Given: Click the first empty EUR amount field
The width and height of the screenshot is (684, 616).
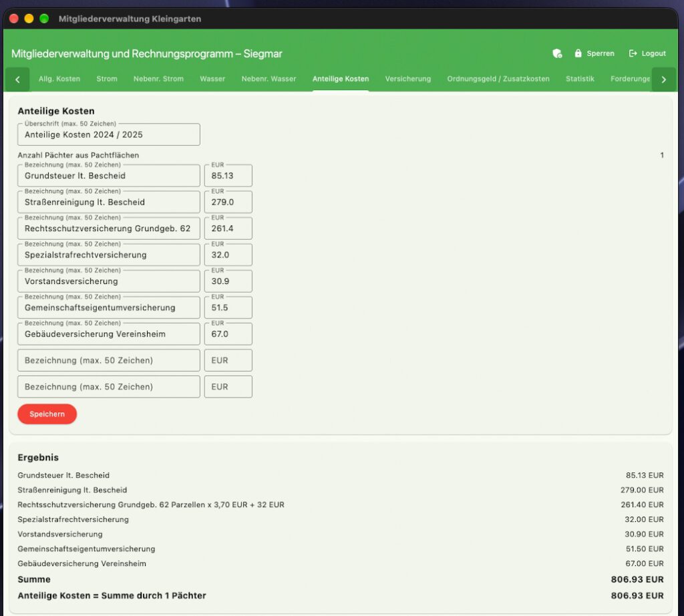Looking at the screenshot, I should coord(228,360).
